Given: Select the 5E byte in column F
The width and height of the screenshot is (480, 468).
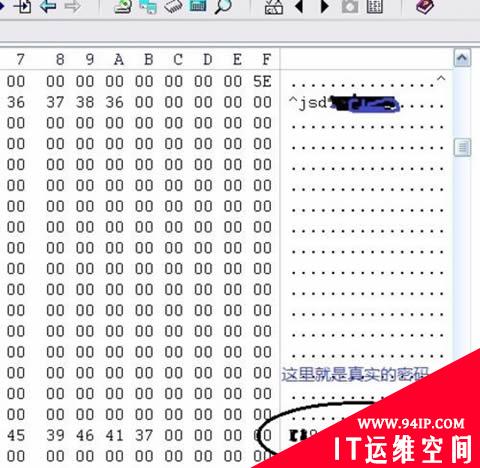Looking at the screenshot, I should [x=262, y=82].
